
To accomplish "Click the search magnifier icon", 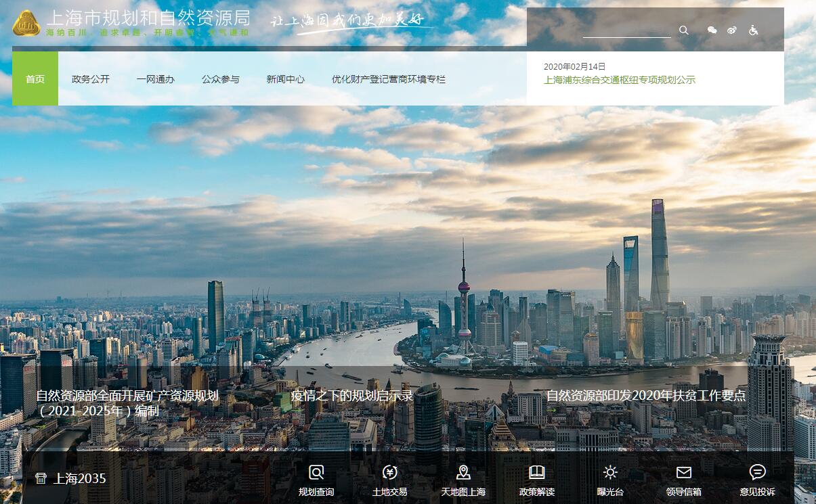I will [x=683, y=30].
